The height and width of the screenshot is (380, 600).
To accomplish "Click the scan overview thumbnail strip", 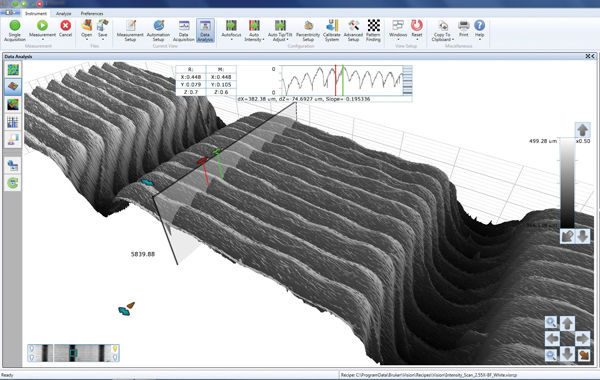I will 73,353.
